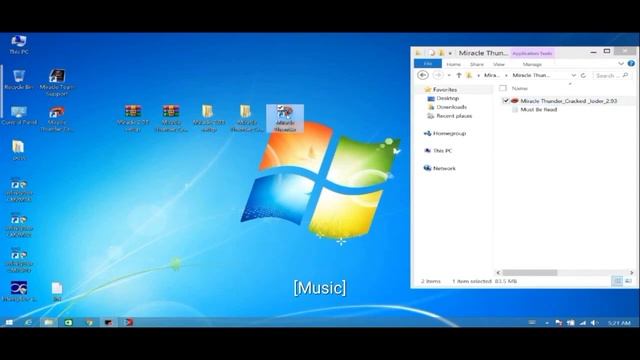Open Homegroup in the navigation pane
Screen dimensions: 640x360
449,133
